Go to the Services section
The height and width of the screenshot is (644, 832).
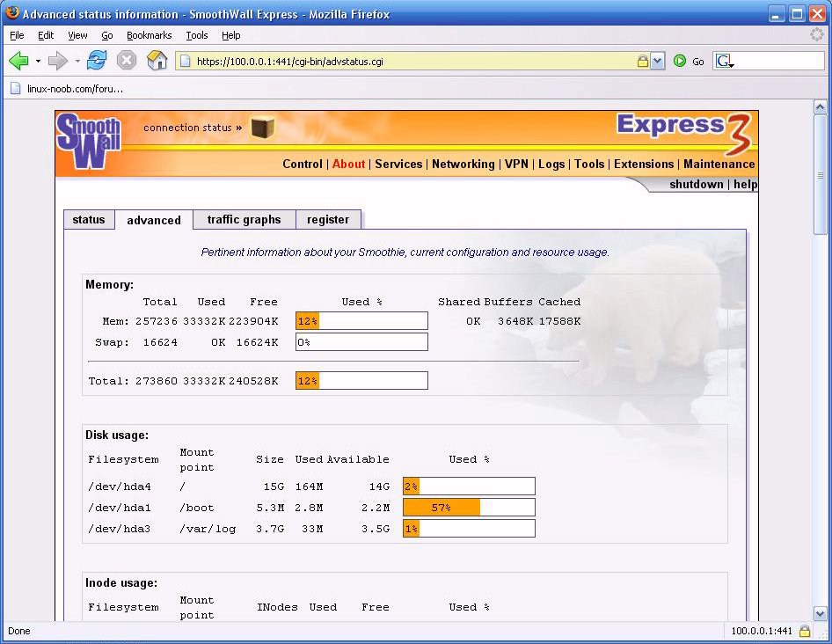point(398,164)
